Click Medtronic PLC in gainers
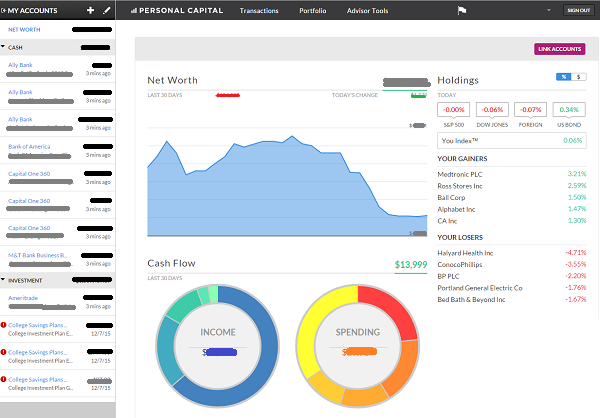600x418 pixels. coord(460,174)
